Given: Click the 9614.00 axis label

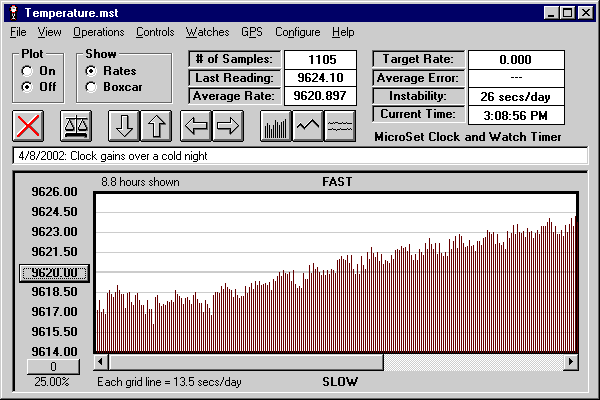Looking at the screenshot, I should pos(54,351).
